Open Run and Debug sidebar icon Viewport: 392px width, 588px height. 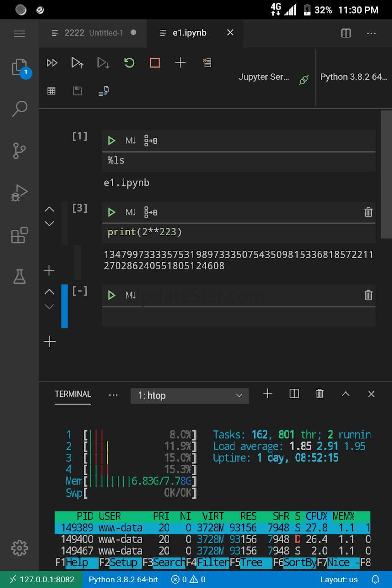tap(19, 193)
